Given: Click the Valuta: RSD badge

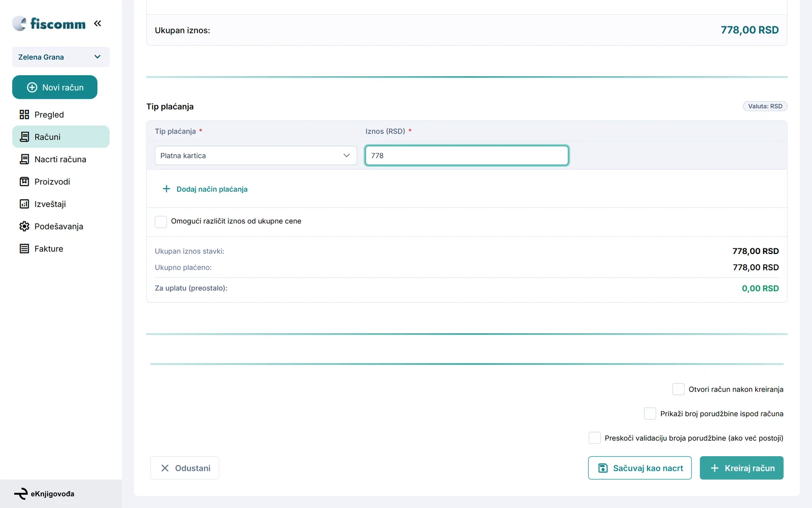Looking at the screenshot, I should (x=765, y=106).
